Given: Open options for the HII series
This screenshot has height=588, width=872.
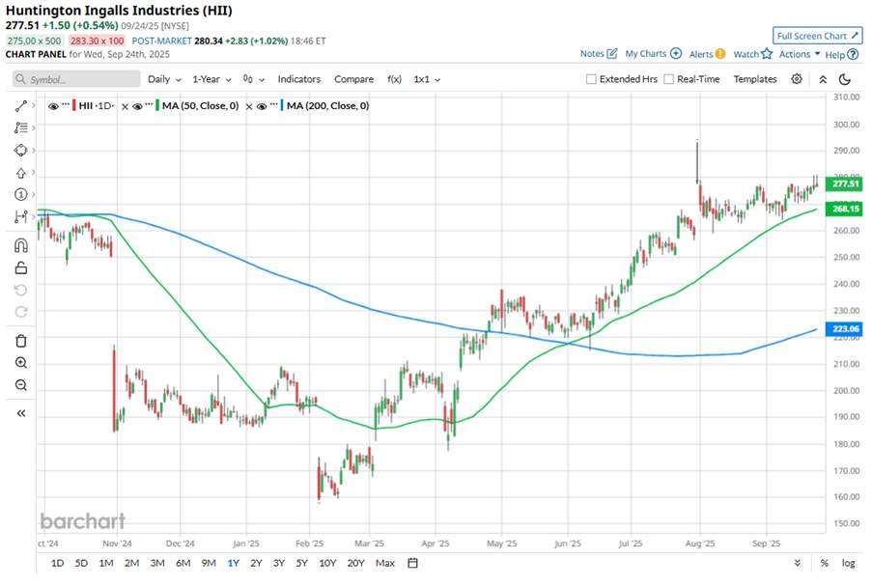Looking at the screenshot, I should [x=66, y=104].
